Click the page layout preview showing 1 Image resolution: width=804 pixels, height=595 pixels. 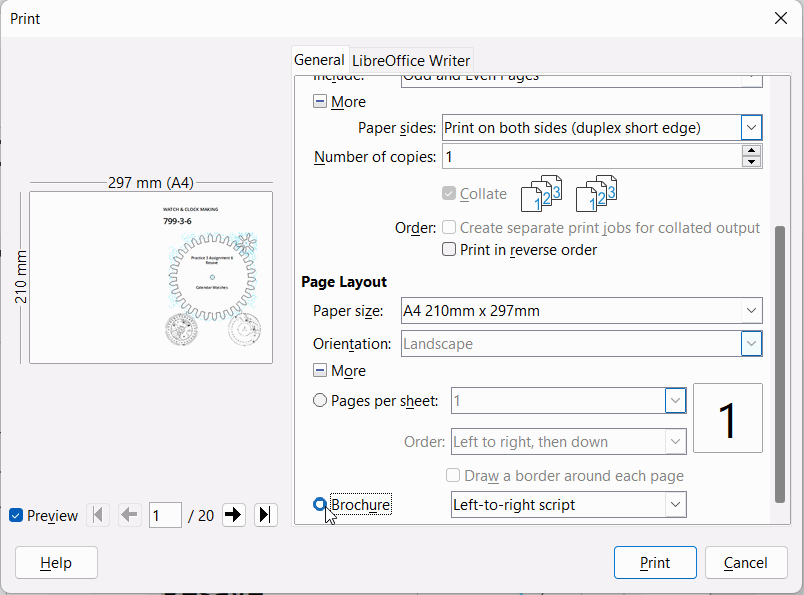tap(727, 418)
